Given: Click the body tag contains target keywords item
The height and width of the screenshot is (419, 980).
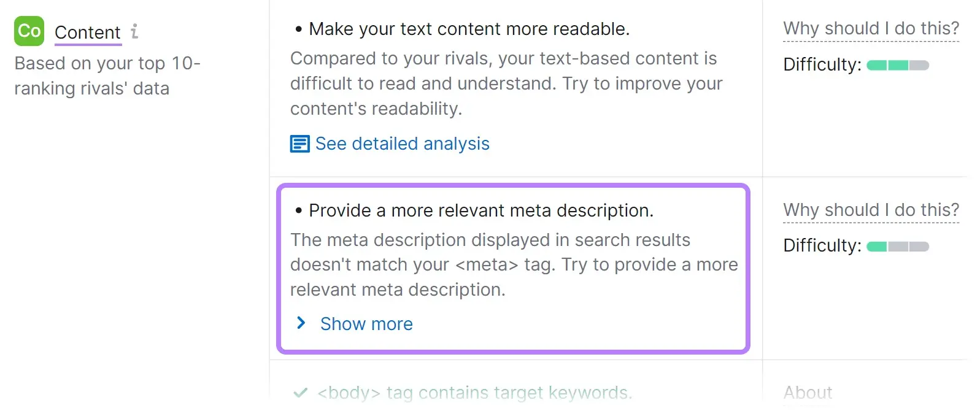Looking at the screenshot, I should (x=474, y=392).
